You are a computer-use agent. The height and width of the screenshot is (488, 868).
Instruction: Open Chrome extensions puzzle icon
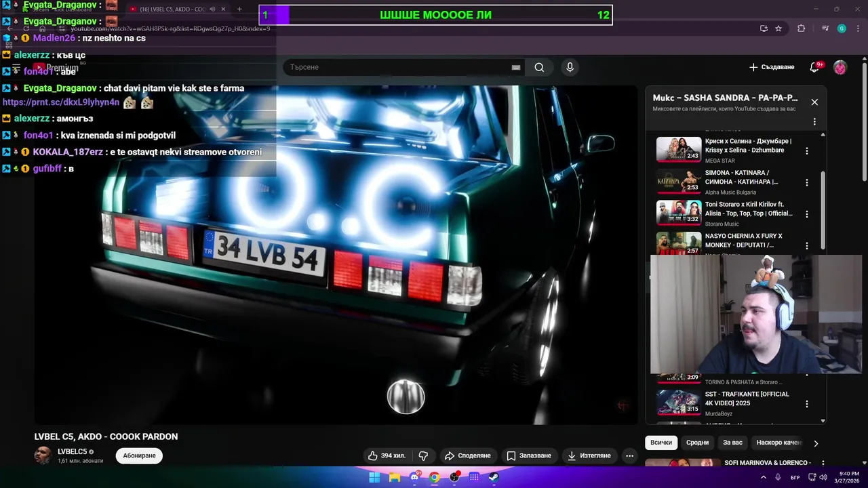tap(802, 28)
